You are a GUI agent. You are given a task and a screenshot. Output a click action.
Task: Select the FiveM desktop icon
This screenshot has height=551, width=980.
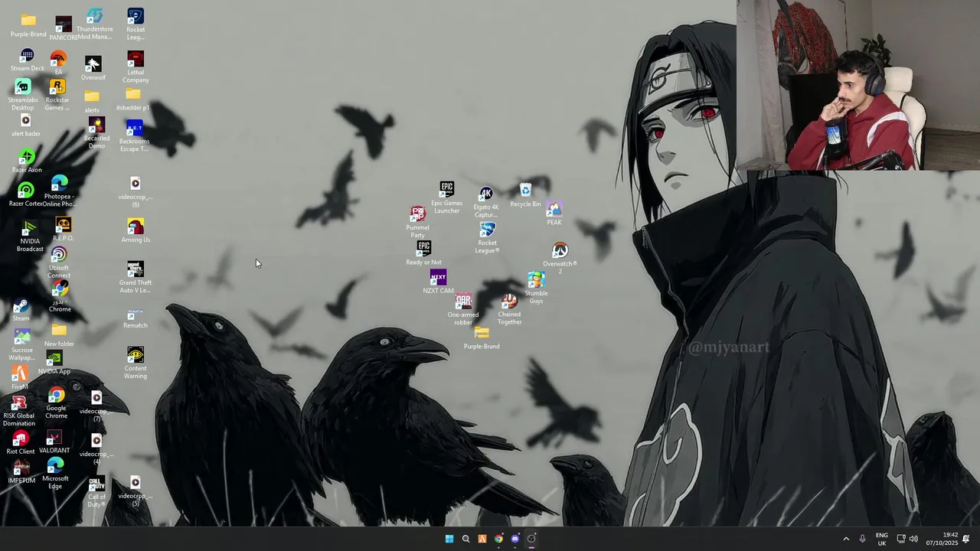coord(20,377)
